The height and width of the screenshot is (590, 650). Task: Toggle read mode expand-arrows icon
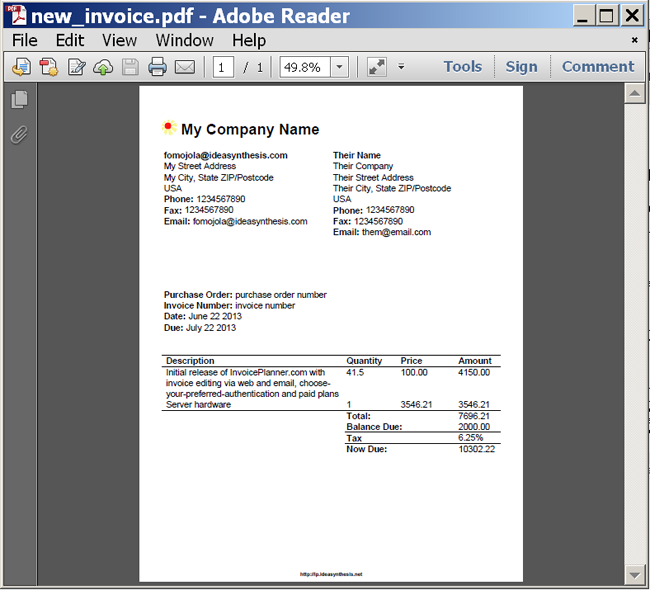pos(377,67)
